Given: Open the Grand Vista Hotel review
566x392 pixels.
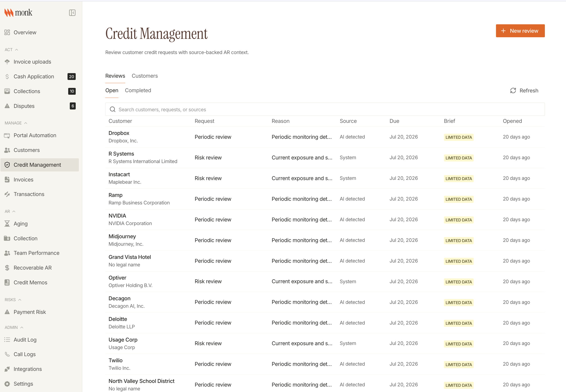Looking at the screenshot, I should 325,261.
